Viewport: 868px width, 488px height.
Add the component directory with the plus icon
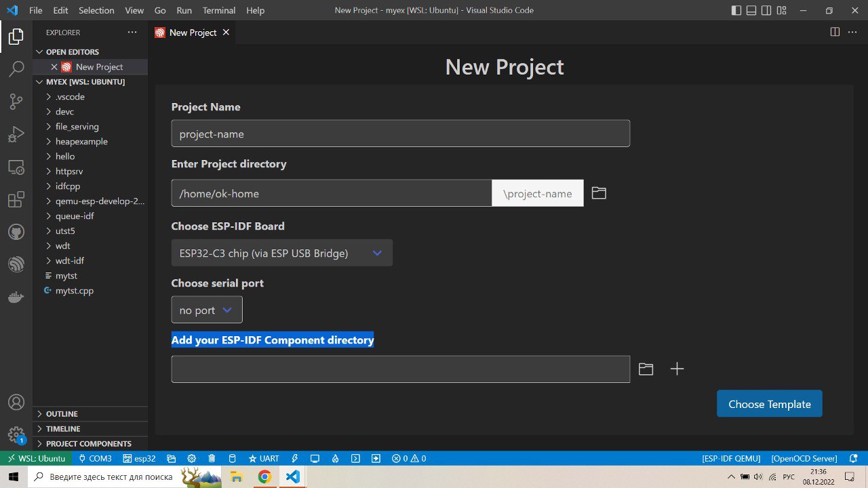click(x=677, y=369)
